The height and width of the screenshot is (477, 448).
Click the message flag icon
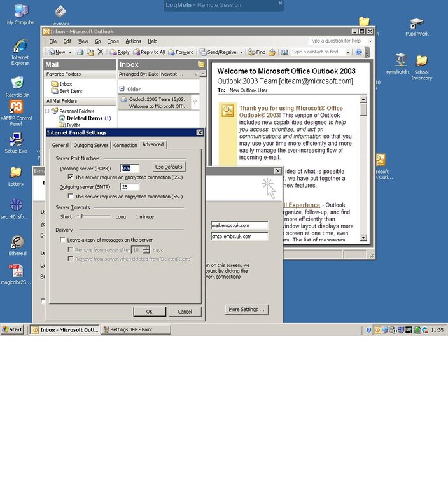click(x=195, y=102)
